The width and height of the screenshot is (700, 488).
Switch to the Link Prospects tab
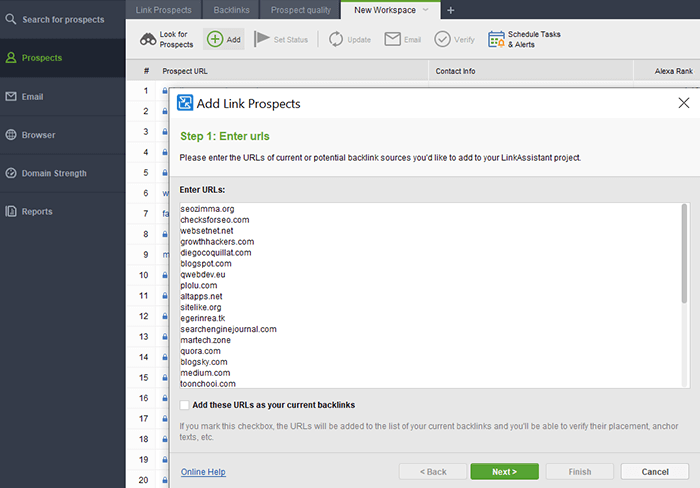163,10
